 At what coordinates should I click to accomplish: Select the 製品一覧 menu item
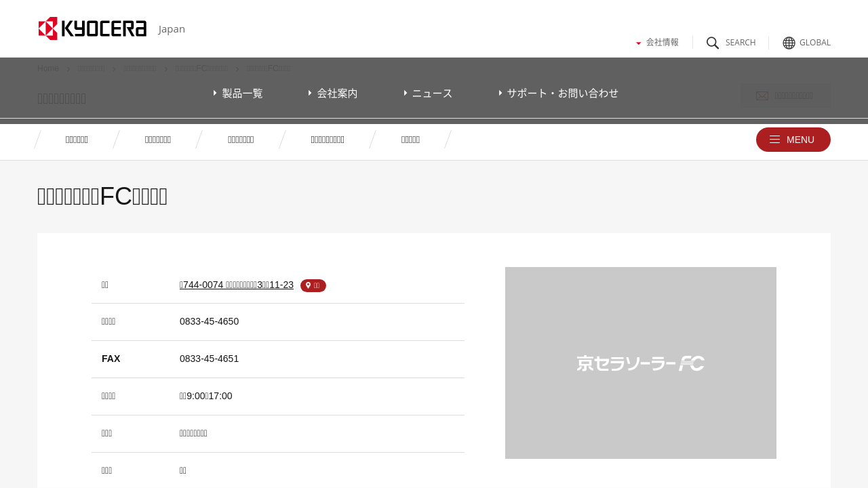[242, 94]
